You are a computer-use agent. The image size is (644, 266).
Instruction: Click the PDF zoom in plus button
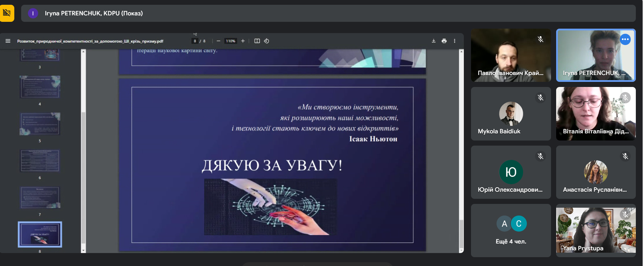click(x=243, y=41)
